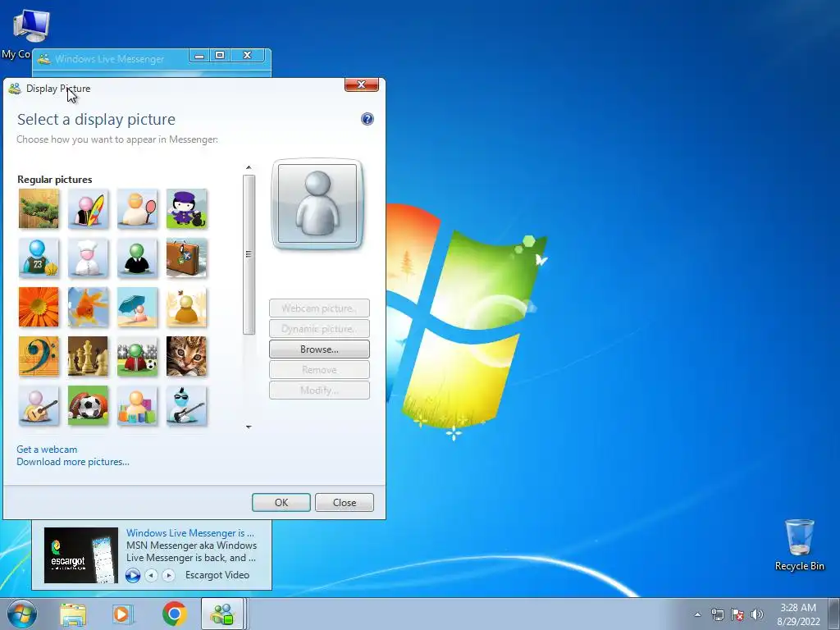This screenshot has height=630, width=840.
Task: Select the chef hat buddy picture
Action: click(88, 258)
